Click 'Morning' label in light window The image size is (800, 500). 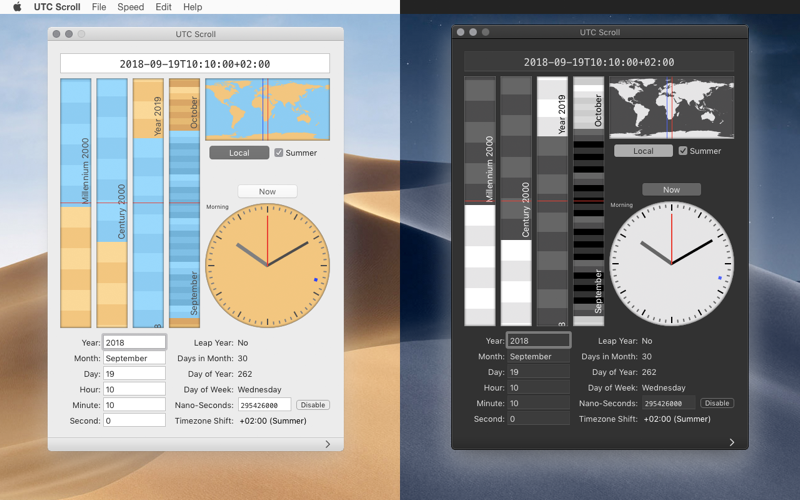[217, 207]
